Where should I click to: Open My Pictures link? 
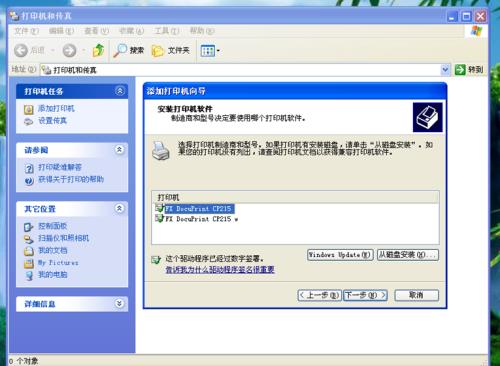[x=58, y=263]
